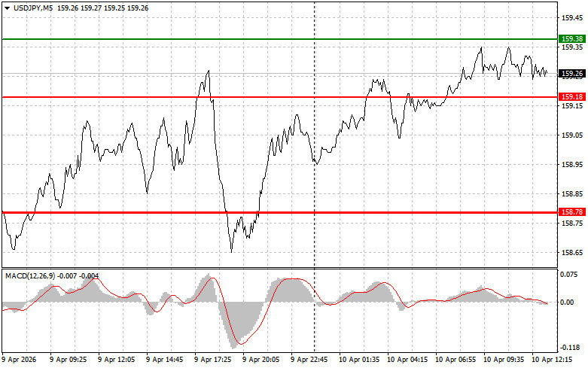The image size is (588, 368).
Task: Open the chart menu arrow beside USDJPY,M5
Action: point(7,8)
